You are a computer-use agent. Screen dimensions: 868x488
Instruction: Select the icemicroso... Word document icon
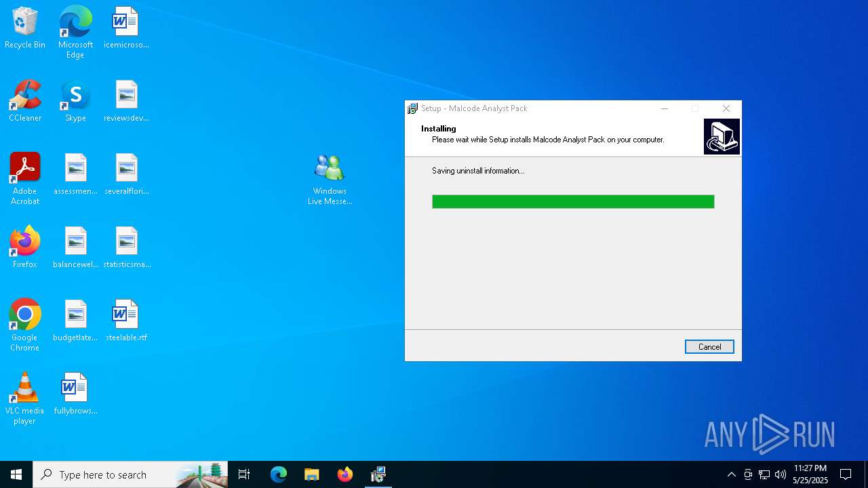pyautogui.click(x=126, y=28)
